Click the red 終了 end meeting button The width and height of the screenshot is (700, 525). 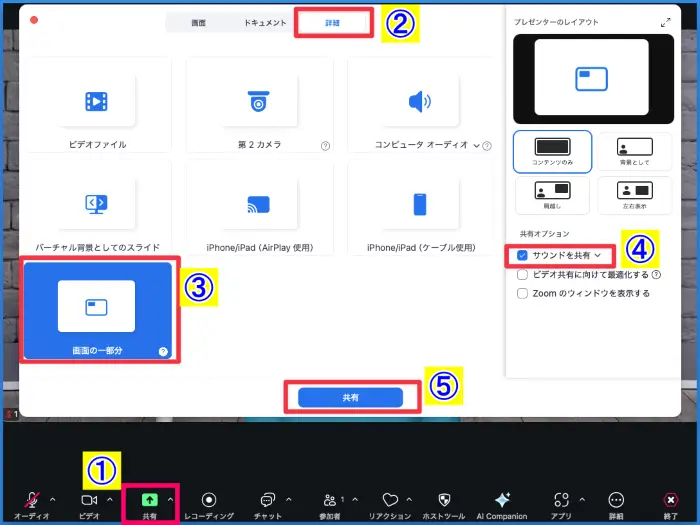(x=670, y=499)
